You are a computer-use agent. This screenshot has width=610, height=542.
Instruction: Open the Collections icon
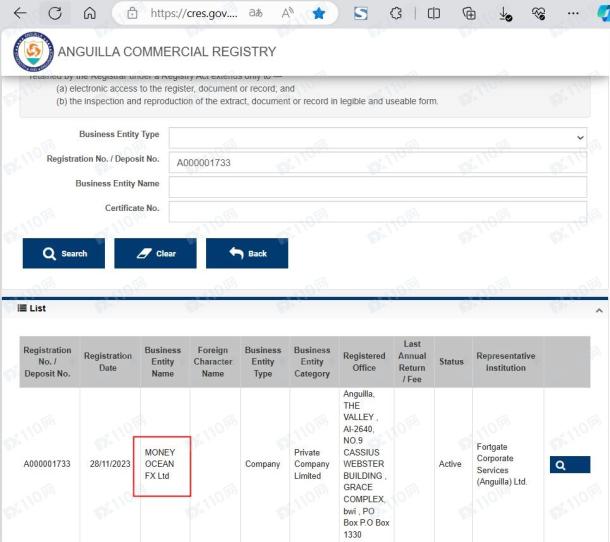tap(469, 14)
